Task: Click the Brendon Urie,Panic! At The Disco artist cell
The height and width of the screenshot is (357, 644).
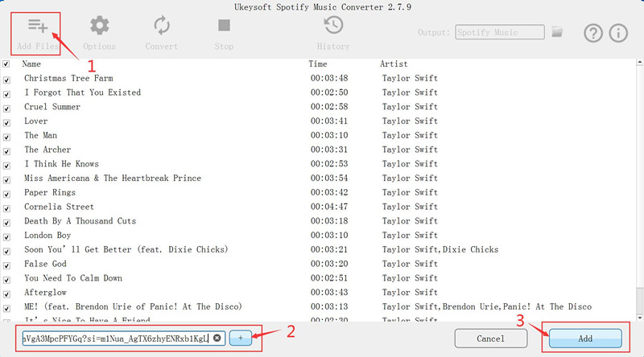Action: [x=487, y=306]
